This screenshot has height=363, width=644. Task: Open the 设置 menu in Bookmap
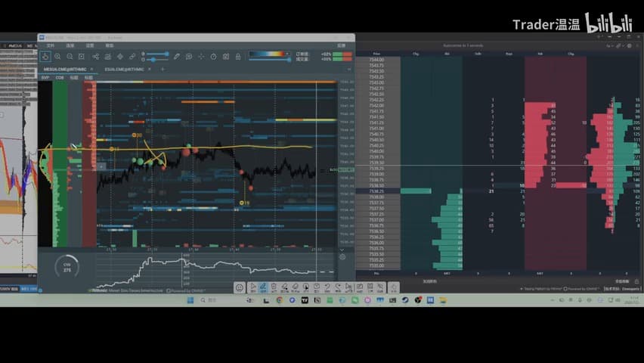click(x=90, y=45)
